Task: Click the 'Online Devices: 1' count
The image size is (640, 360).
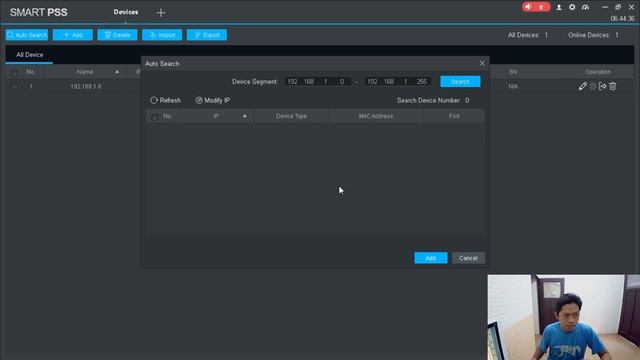Action: coord(593,35)
